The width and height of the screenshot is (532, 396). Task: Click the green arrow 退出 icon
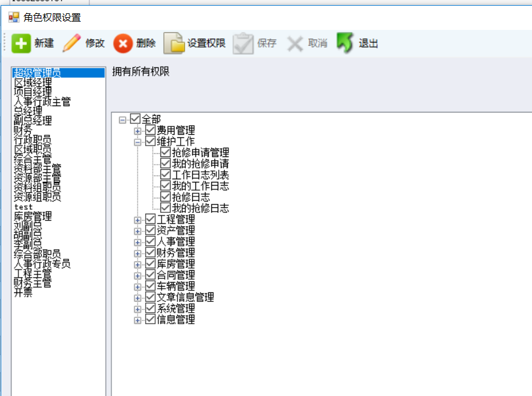click(x=345, y=44)
